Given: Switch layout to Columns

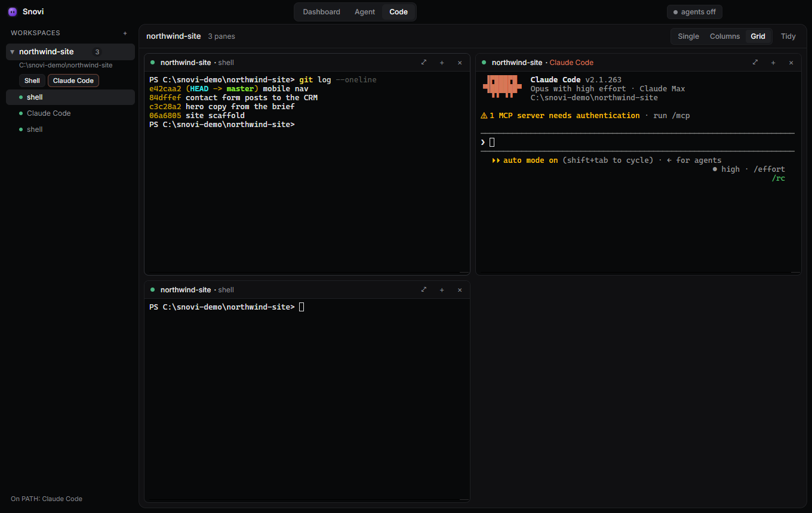Looking at the screenshot, I should [725, 36].
